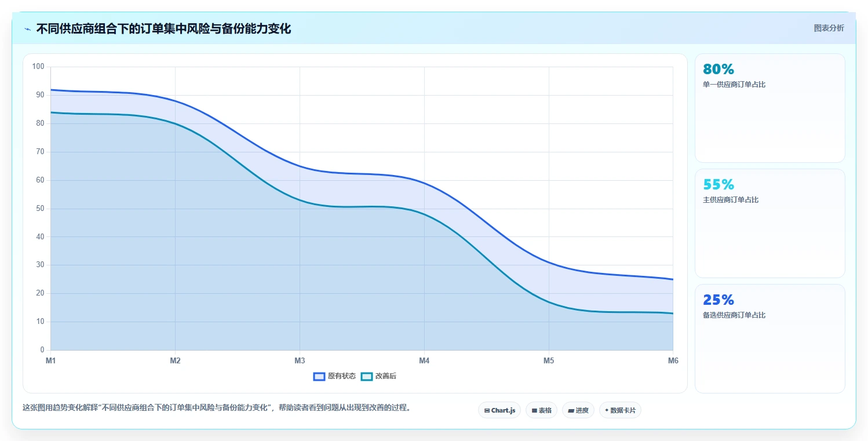Viewport: 868px width, 441px height.
Task: Click the 单一供应商订单占比 card label
Action: click(x=734, y=85)
